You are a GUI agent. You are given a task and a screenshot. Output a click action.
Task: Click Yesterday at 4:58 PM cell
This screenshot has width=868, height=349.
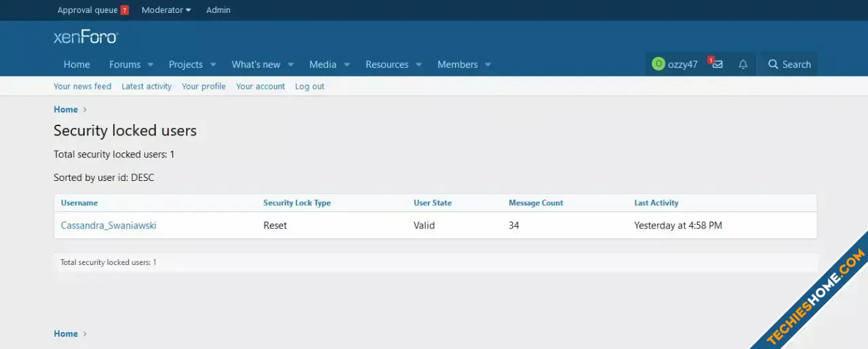678,225
